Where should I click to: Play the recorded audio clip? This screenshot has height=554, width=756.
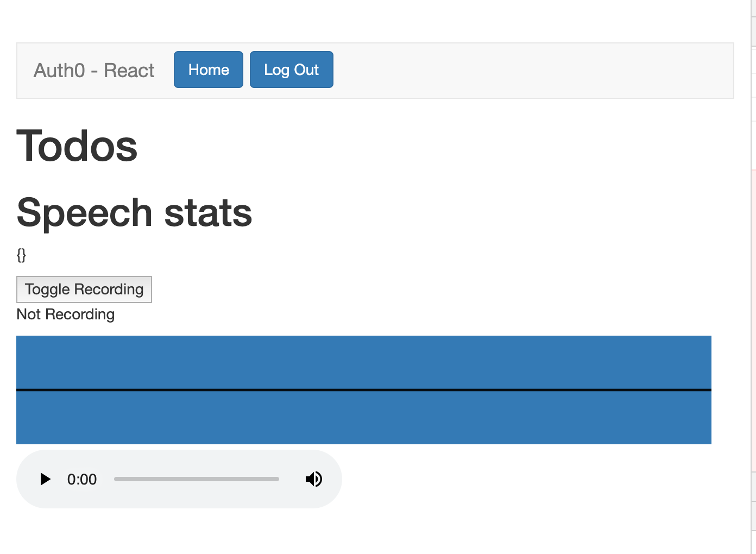pyautogui.click(x=45, y=479)
